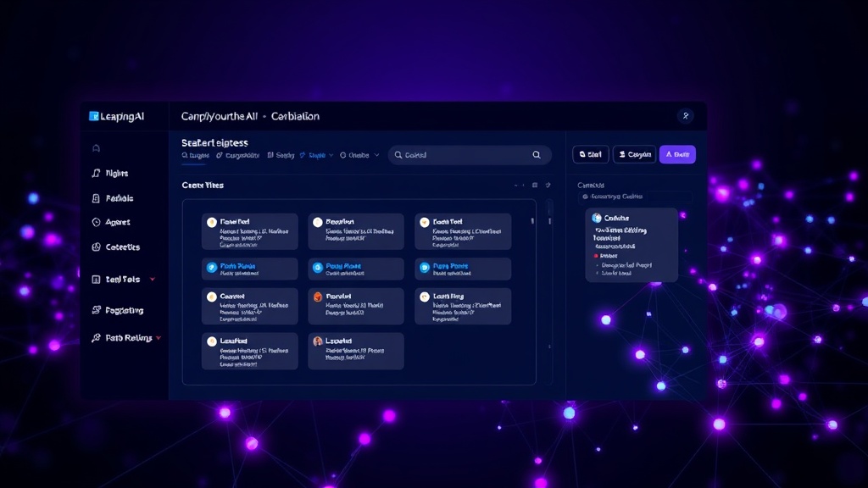Open the Onabe dropdown chevron
Screen dimensions: 868x488
click(376, 156)
